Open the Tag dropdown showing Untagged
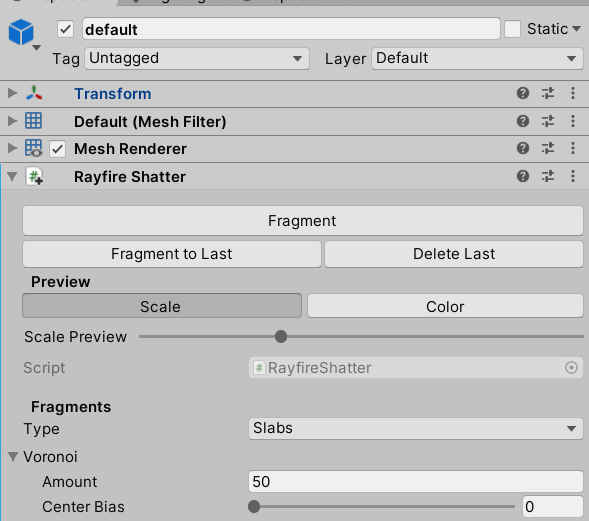The image size is (589, 521). click(x=197, y=59)
